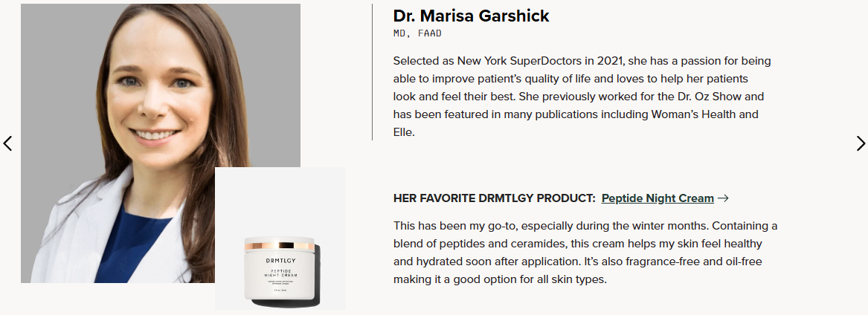Click the MD, FAAD credentials text
868x315 pixels.
417,33
